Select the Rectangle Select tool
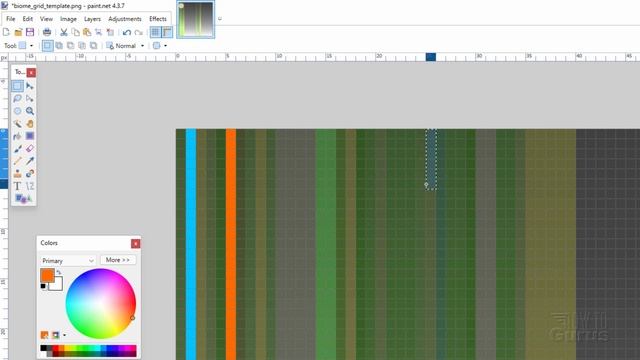Screen dimensions: 640x360 (17, 86)
